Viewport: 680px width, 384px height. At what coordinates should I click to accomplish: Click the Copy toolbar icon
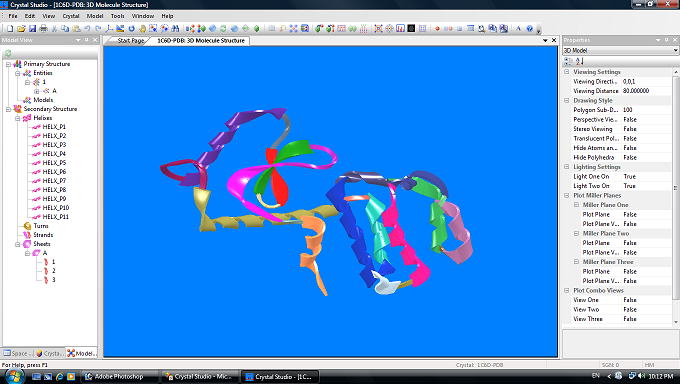tap(65, 29)
